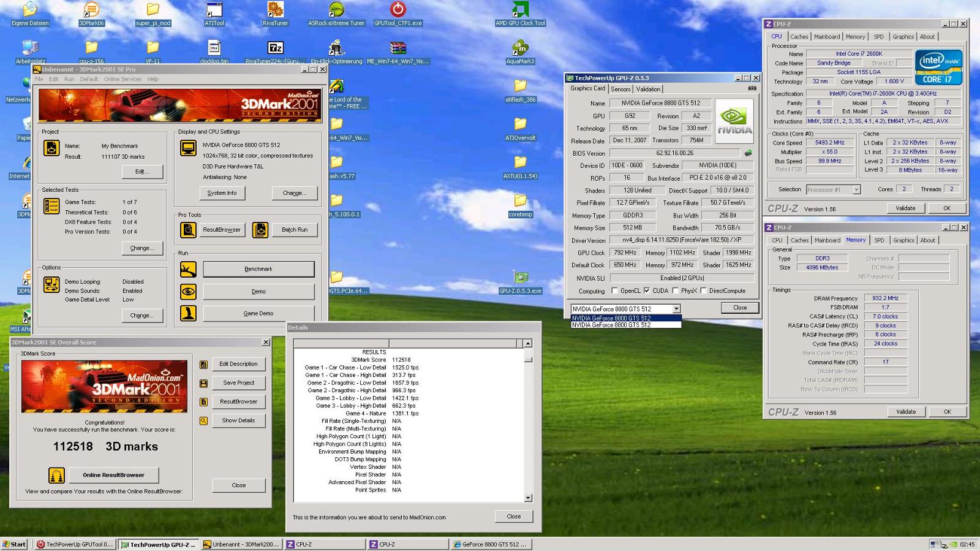Open the 3DMark06 desktop shortcut

point(91,10)
